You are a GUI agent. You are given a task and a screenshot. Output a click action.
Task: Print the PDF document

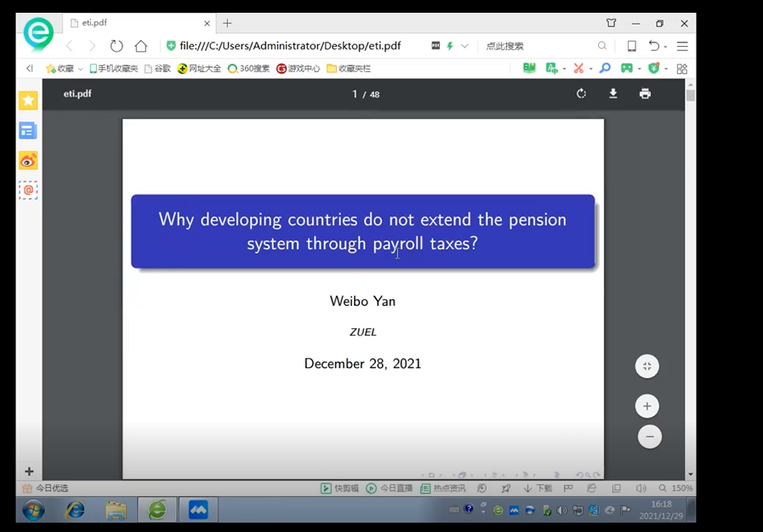coord(645,93)
